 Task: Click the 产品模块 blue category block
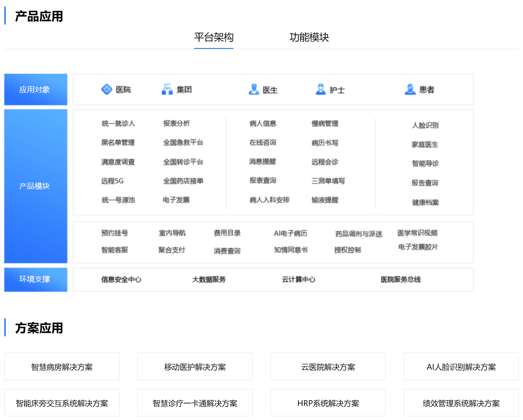[x=36, y=186]
